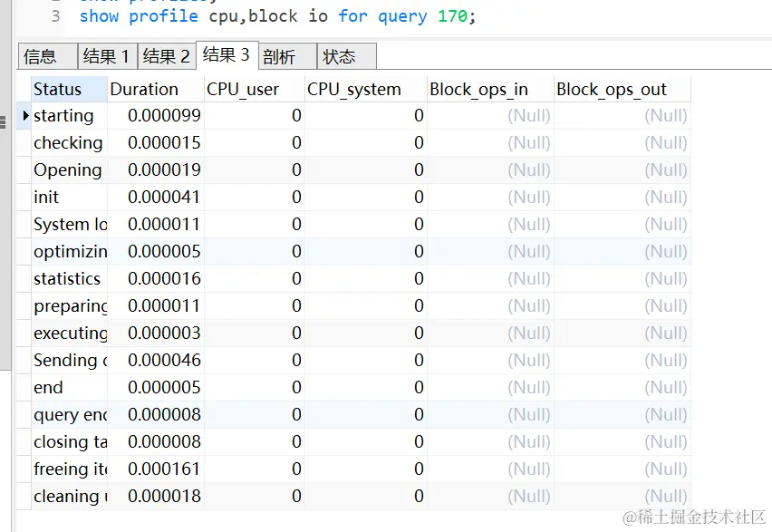
Task: Select the row indicator arrow beside starting
Action: point(24,116)
